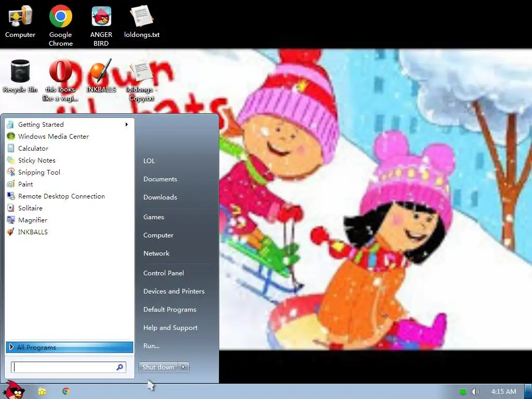532x399 pixels.
Task: Click Sticky Notes icon in Start menu
Action: pos(10,160)
